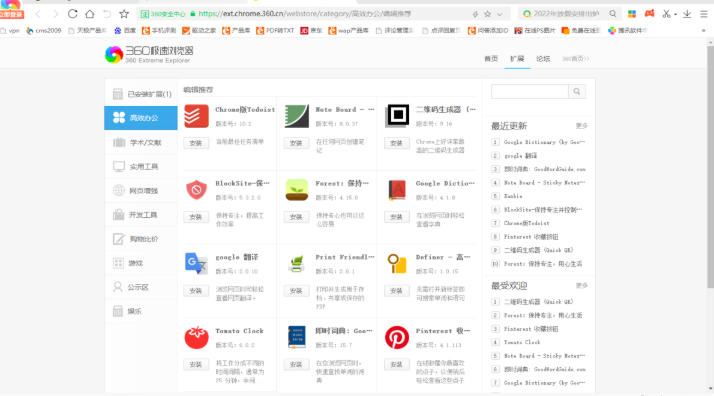Click the browser reload button
This screenshot has height=396, width=714.
[x=72, y=14]
